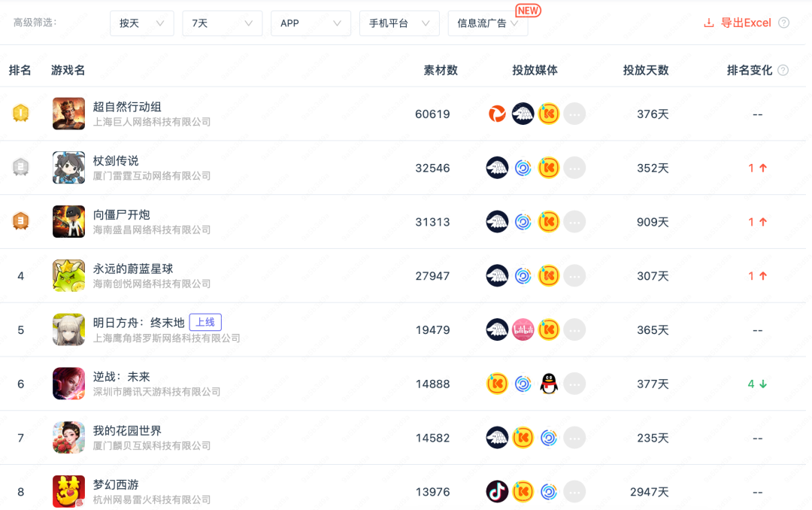
Task: Expand more media in 永远的蔚蓝星球 row
Action: tap(574, 276)
